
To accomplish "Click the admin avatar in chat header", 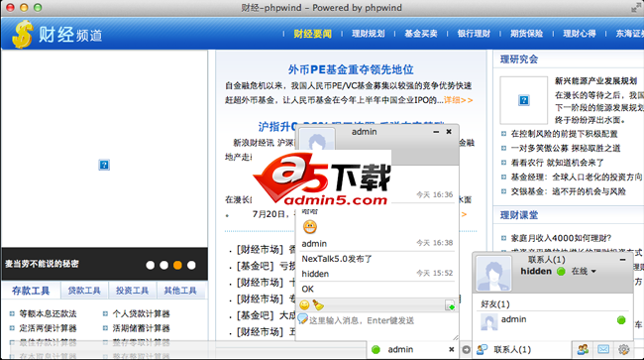I will (317, 139).
